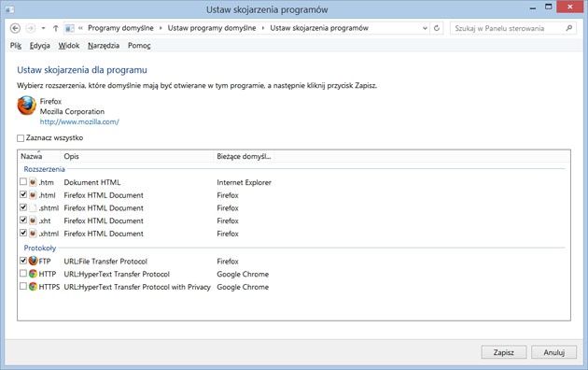Go back with the Back arrow
Viewport: 588px width, 370px height.
(15, 28)
